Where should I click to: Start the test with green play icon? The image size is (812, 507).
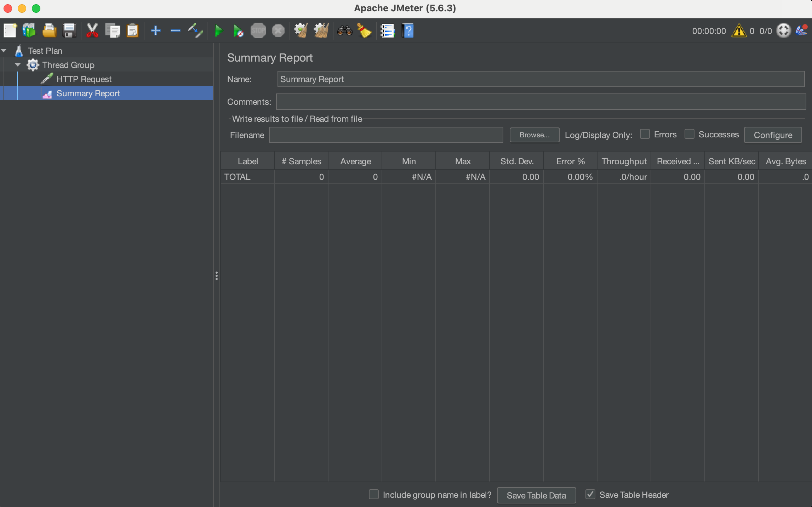[x=219, y=31]
